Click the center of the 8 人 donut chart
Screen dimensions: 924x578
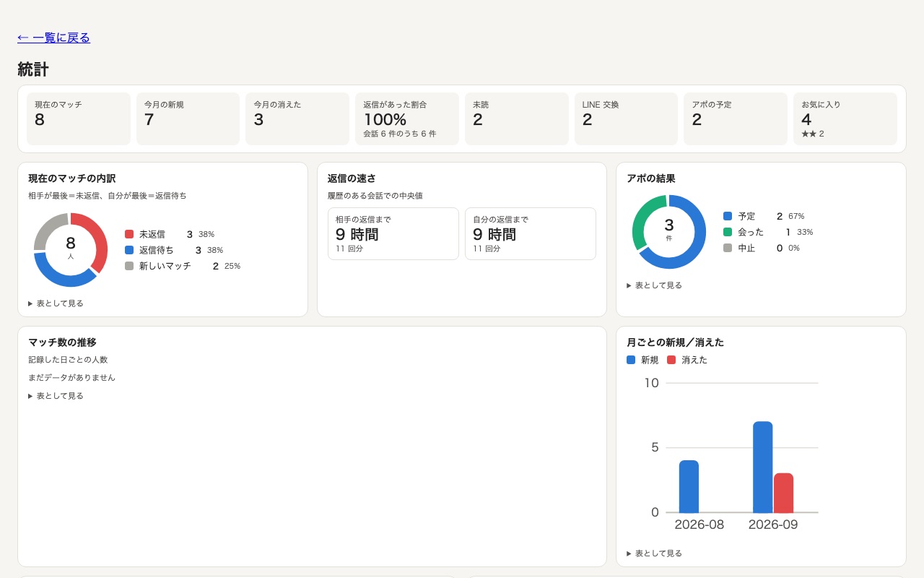[71, 250]
